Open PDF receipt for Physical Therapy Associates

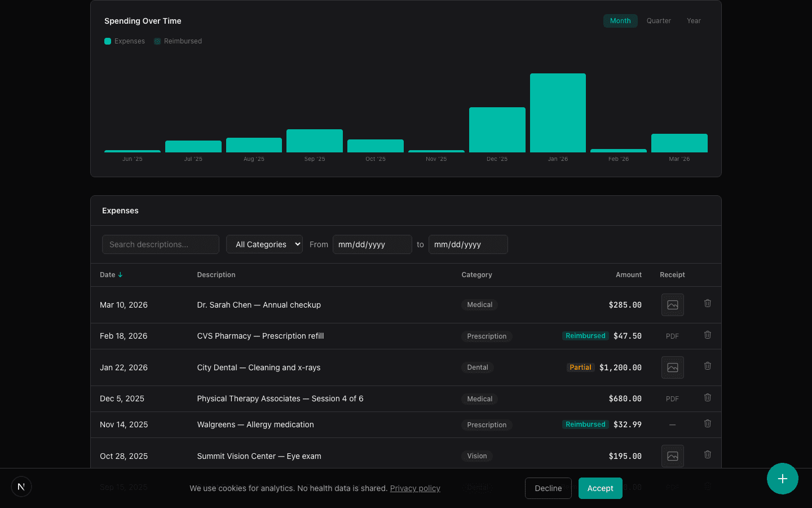672,399
